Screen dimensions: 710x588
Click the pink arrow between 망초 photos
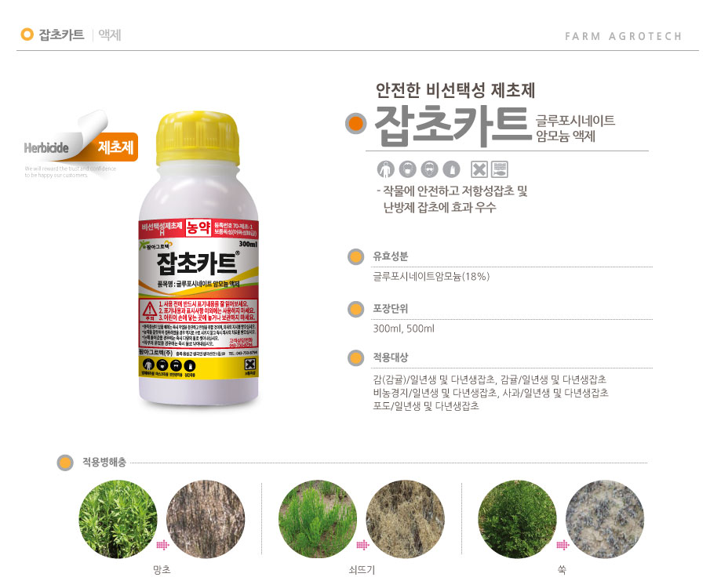(x=162, y=545)
